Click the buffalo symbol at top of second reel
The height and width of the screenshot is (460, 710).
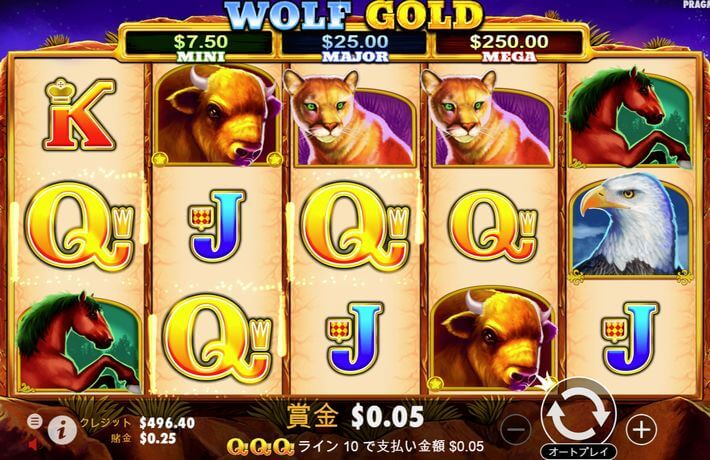click(216, 113)
